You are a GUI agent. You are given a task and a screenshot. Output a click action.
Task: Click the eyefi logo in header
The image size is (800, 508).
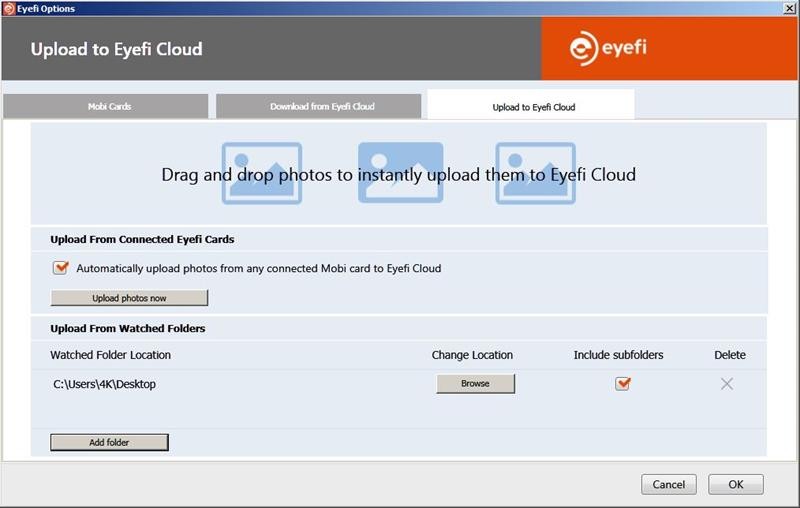(x=608, y=48)
